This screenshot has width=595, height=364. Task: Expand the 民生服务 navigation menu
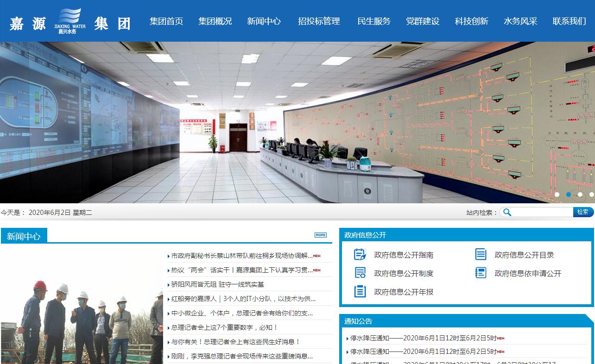coord(374,21)
